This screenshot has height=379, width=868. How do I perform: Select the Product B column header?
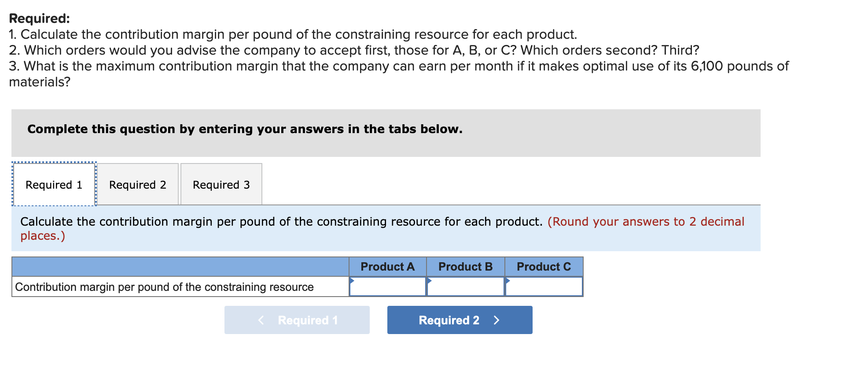pos(465,266)
